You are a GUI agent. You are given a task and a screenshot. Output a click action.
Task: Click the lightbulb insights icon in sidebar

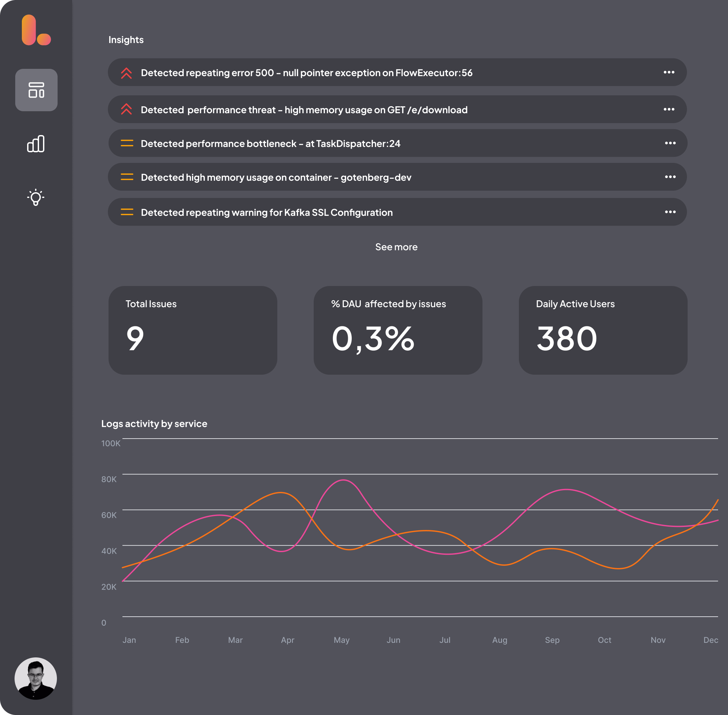point(36,198)
